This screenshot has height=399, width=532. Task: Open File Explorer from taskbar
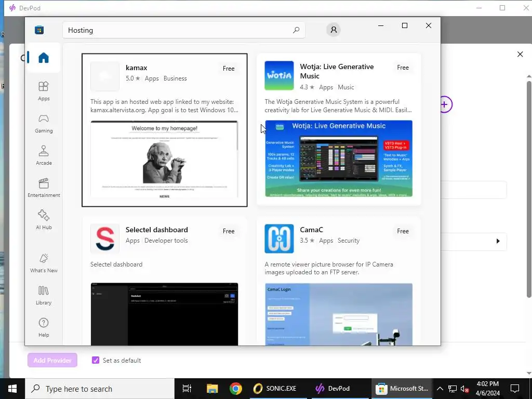(212, 389)
